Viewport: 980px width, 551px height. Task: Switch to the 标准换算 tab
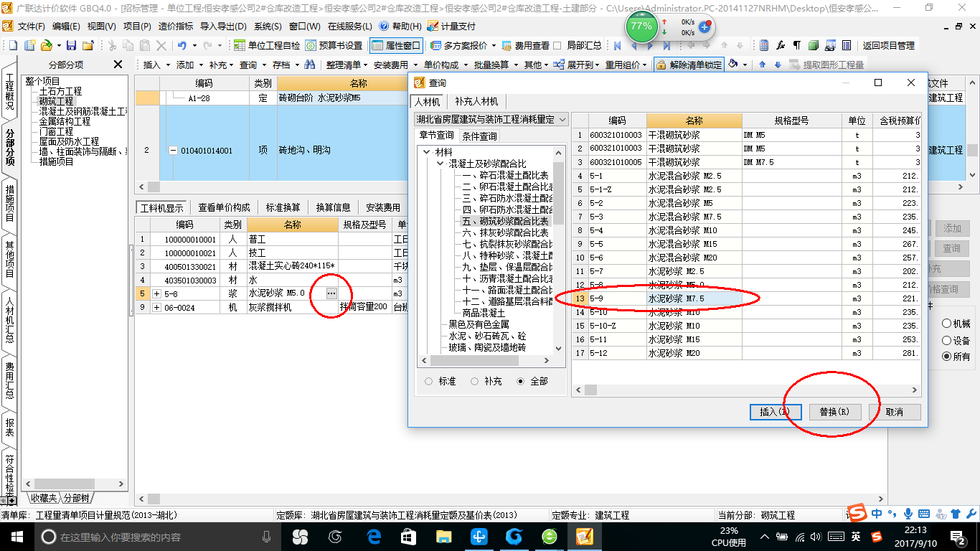click(283, 207)
